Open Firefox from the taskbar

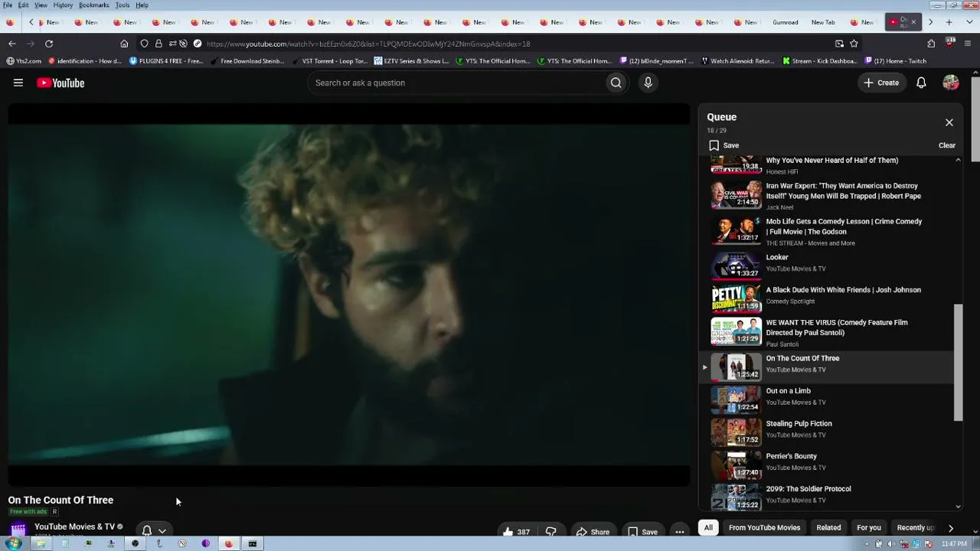pos(228,544)
